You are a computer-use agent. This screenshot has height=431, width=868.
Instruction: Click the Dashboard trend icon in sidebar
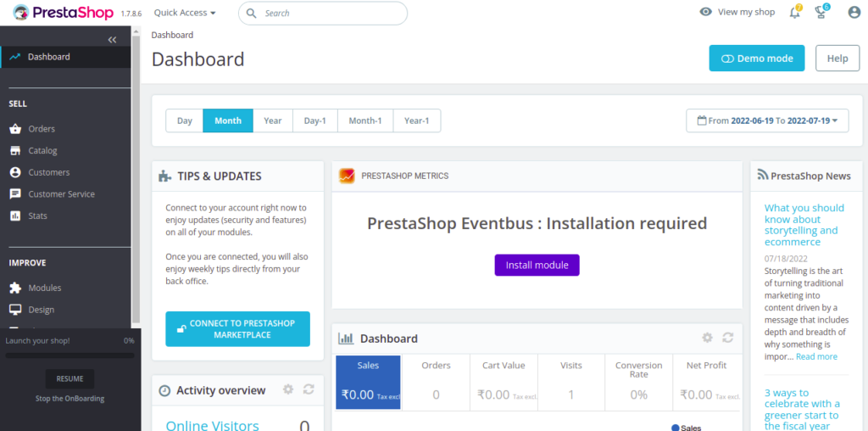[x=15, y=57]
